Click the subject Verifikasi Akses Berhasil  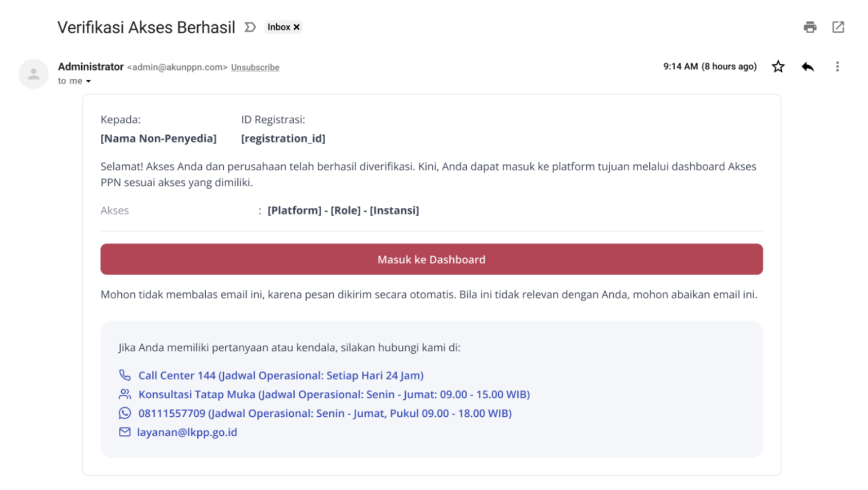coord(147,27)
